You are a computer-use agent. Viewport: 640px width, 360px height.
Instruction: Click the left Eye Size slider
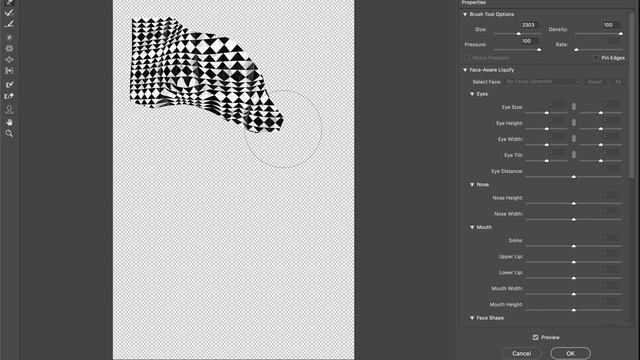[547, 112]
